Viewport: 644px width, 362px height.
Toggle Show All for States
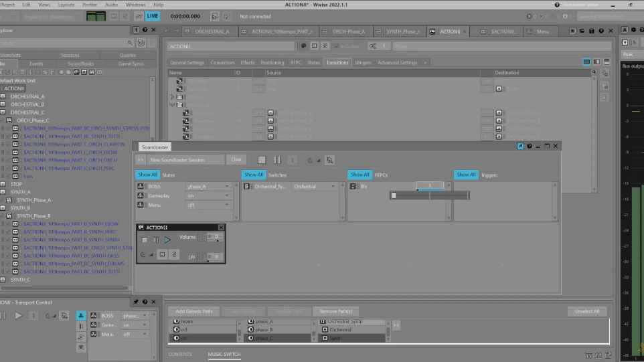tap(147, 175)
